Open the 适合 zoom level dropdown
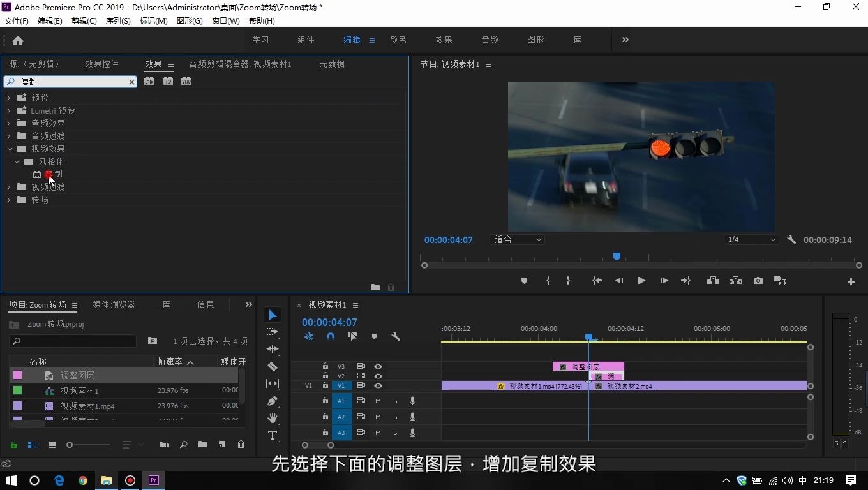The image size is (868, 490). tap(517, 239)
